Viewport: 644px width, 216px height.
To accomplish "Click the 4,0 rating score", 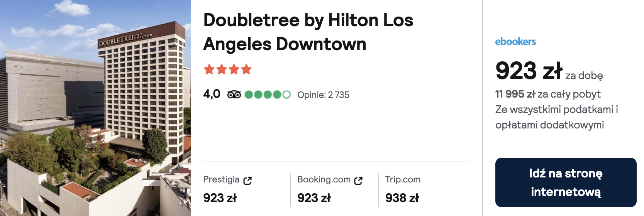I will click(212, 94).
